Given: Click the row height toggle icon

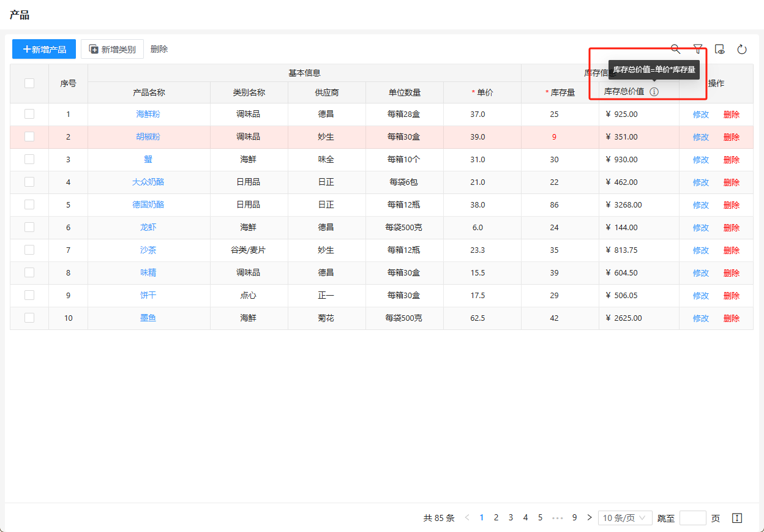Looking at the screenshot, I should pos(737,518).
